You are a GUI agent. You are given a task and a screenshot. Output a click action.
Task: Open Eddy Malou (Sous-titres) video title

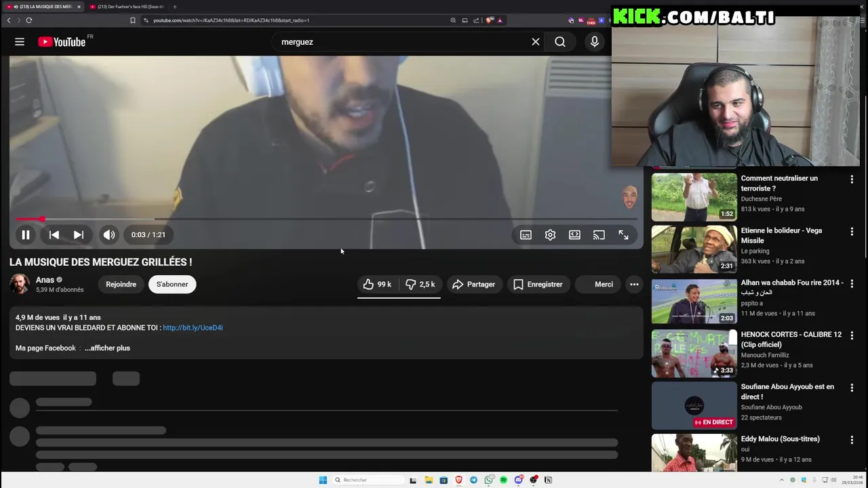(780, 439)
